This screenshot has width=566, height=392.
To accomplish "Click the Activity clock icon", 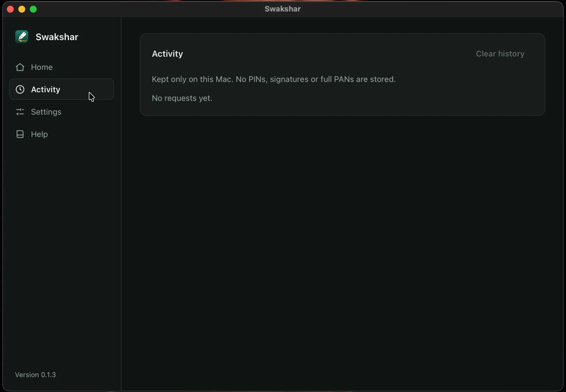I will (20, 89).
